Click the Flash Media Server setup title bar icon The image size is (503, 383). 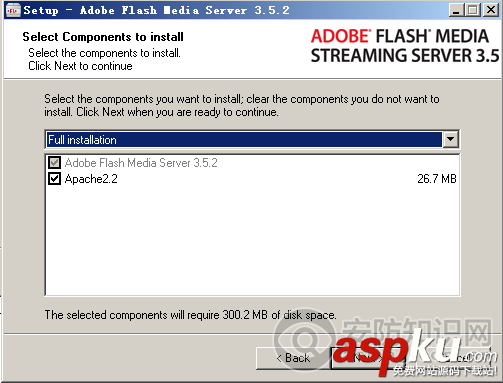click(13, 10)
